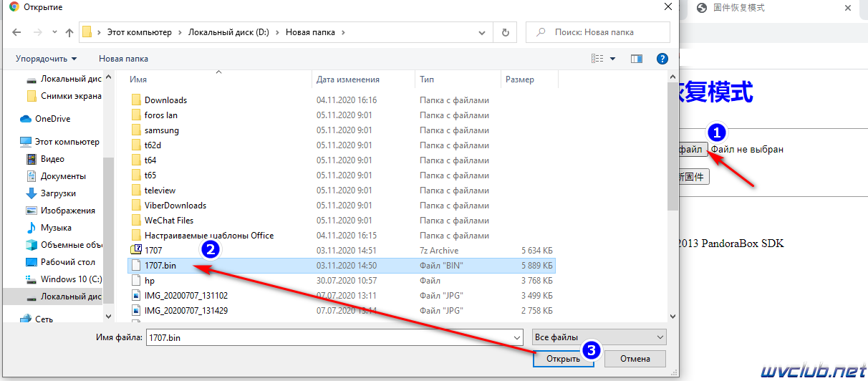Open Сеть in the navigation pane
Viewport: 868px width, 381px height.
[44, 319]
